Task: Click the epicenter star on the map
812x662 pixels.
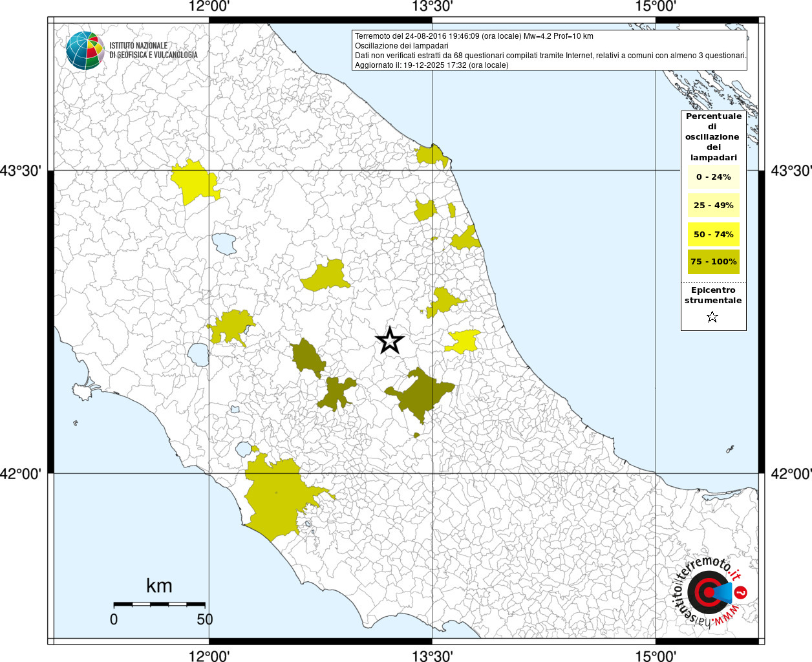Action: (389, 340)
